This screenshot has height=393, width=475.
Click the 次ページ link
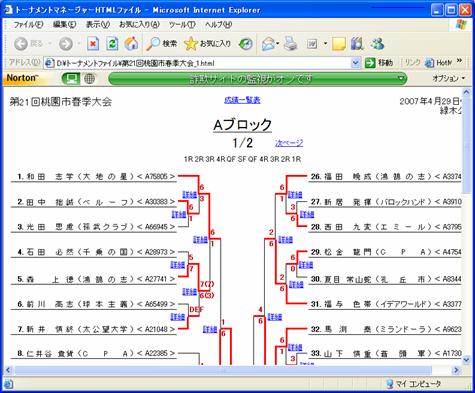click(x=289, y=143)
